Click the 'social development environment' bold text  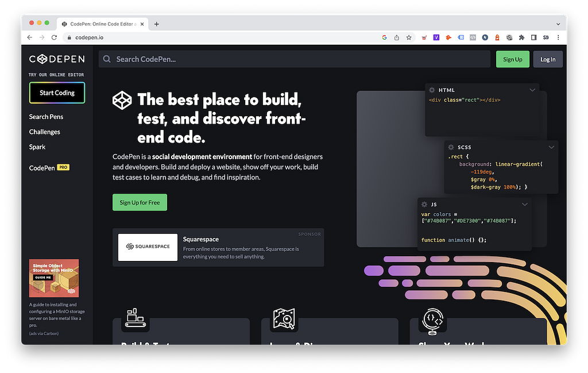pyautogui.click(x=202, y=156)
